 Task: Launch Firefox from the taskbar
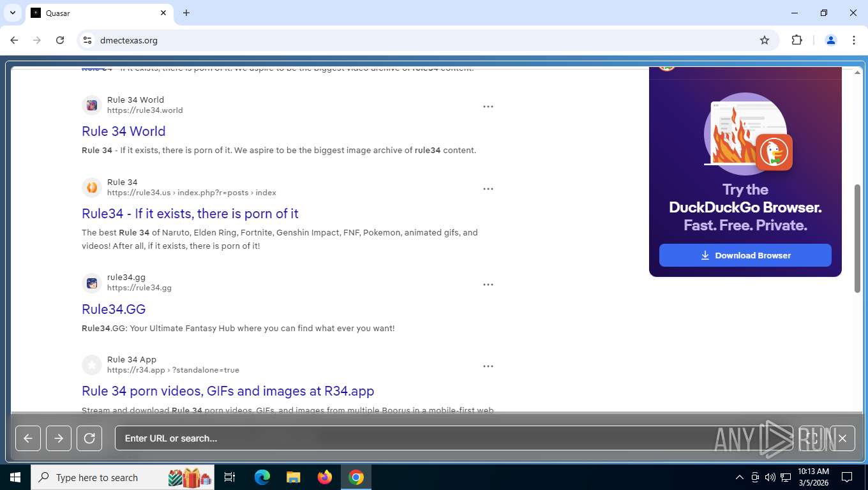(x=325, y=477)
